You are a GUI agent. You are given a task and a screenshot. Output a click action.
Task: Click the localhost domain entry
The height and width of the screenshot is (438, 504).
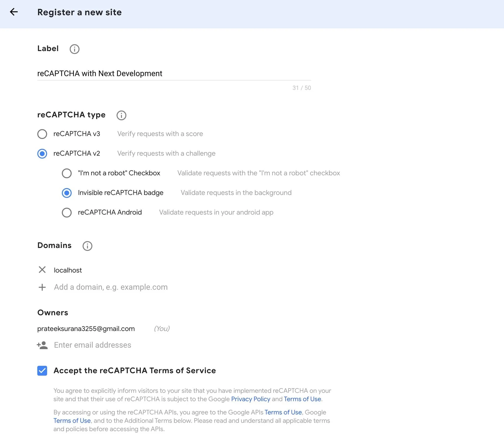click(x=68, y=270)
